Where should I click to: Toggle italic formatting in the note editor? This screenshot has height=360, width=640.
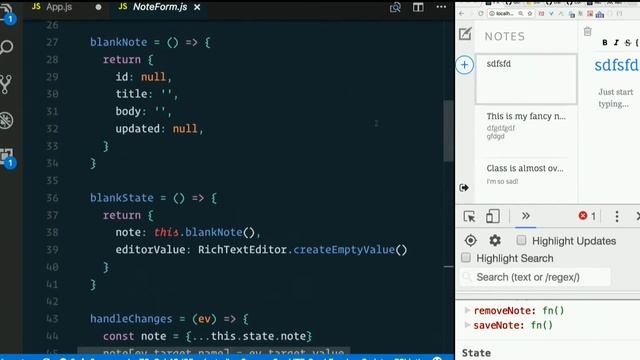[616, 42]
